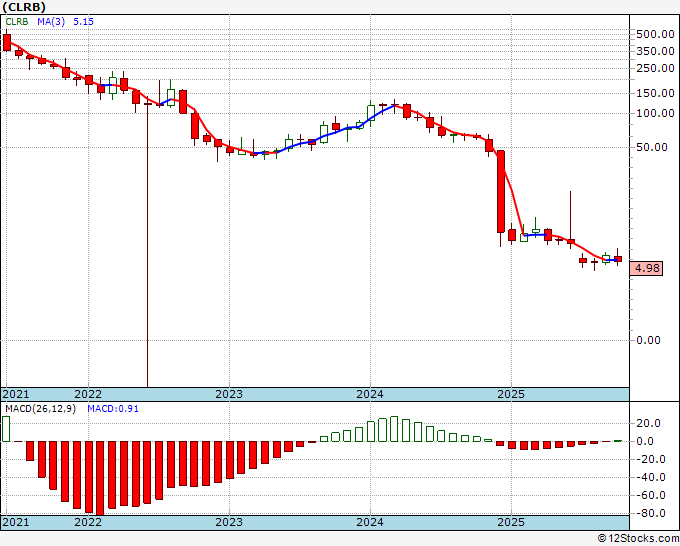Click the longest red MACD bar after 2022
Image resolution: width=680 pixels, height=546 pixels.
pyautogui.click(x=101, y=478)
